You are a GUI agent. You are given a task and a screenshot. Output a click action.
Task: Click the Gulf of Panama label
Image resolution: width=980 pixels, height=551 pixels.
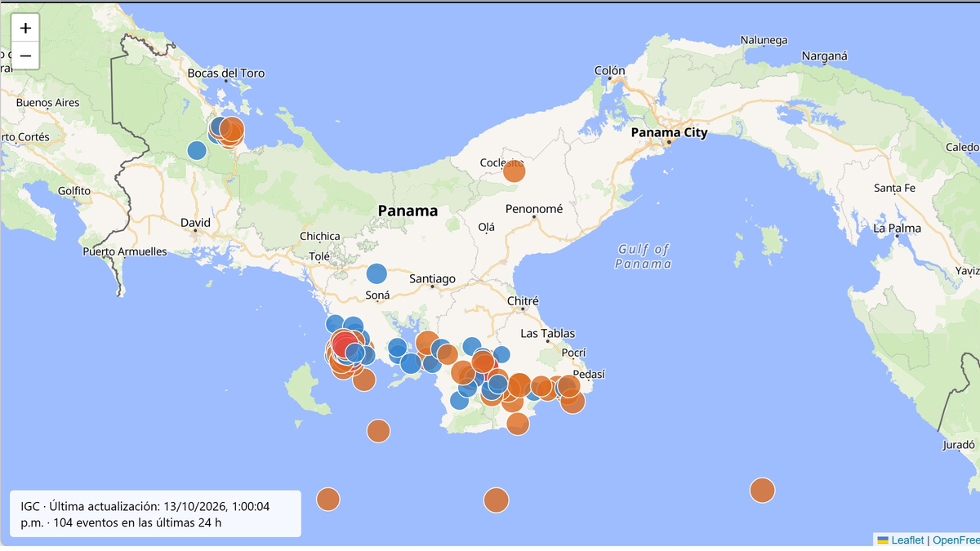[x=644, y=256]
